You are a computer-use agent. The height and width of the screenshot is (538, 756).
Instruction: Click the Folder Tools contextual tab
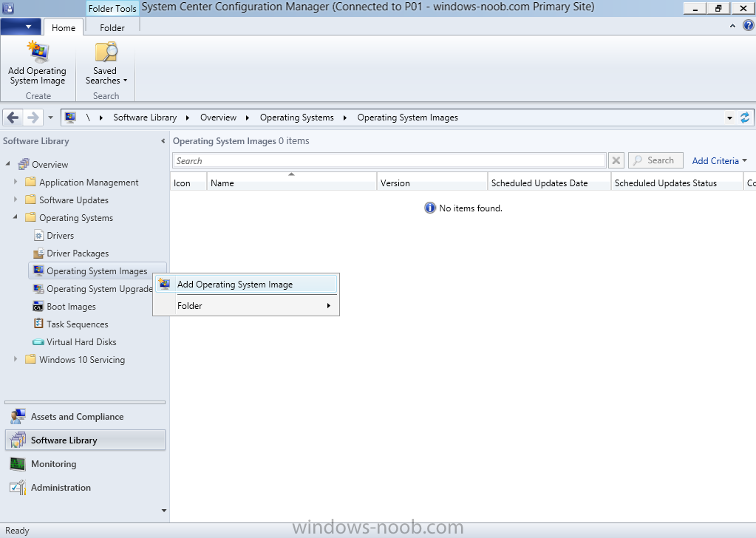point(112,9)
